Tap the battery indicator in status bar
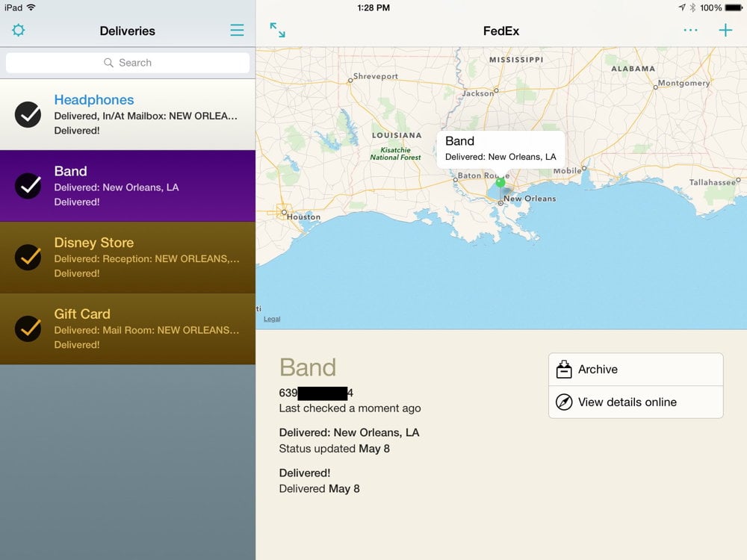The image size is (747, 560). tap(734, 7)
